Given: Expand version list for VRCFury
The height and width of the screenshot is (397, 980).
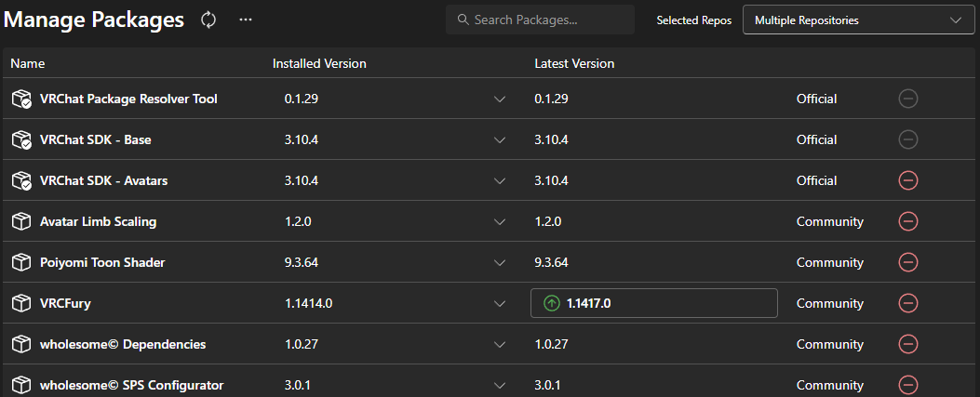Looking at the screenshot, I should coord(500,303).
